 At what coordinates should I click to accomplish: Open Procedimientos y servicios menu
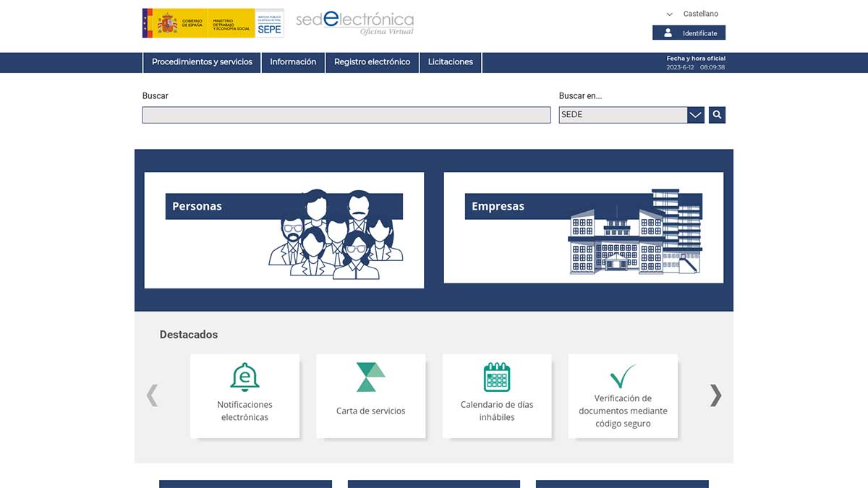pyautogui.click(x=202, y=62)
